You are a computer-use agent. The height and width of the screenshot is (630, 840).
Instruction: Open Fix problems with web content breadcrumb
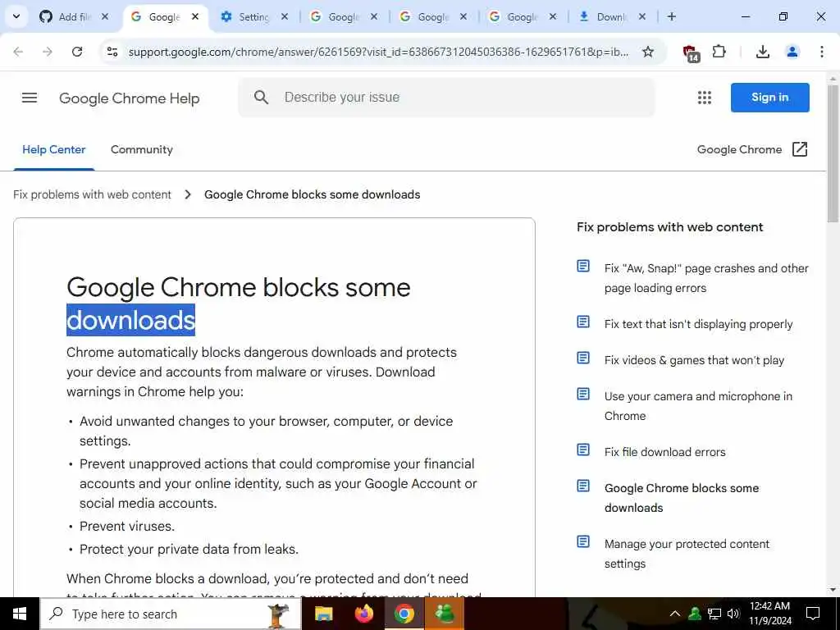tap(92, 194)
